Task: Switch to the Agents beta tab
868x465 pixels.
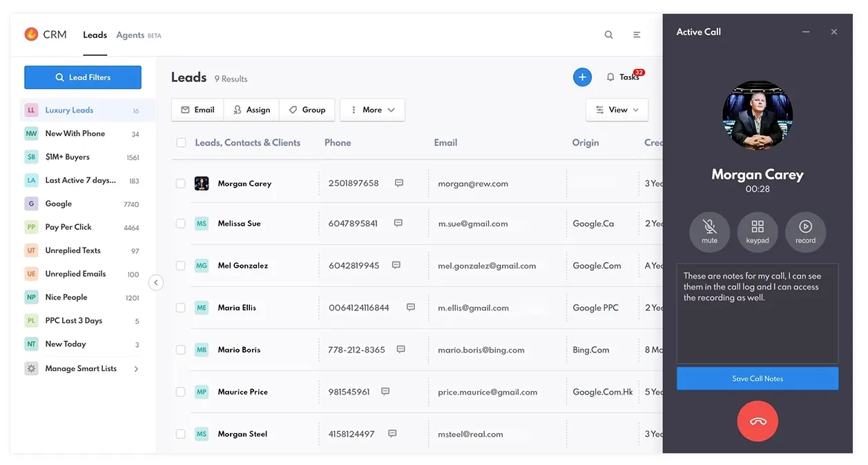Action: [x=138, y=35]
